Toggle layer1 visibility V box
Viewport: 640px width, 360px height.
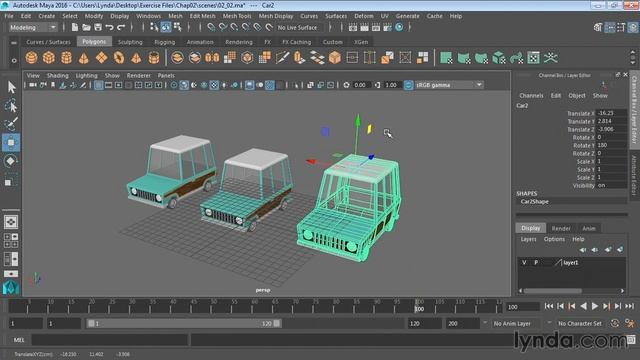point(524,262)
